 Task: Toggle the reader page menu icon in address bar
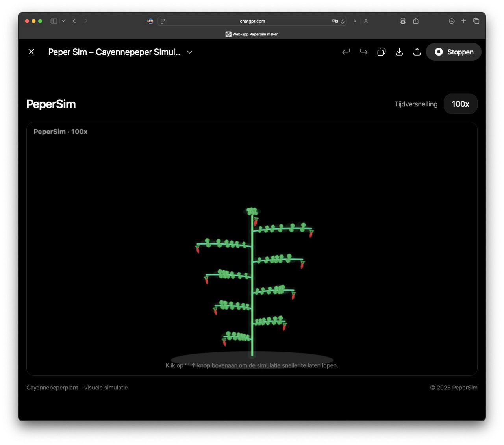163,21
